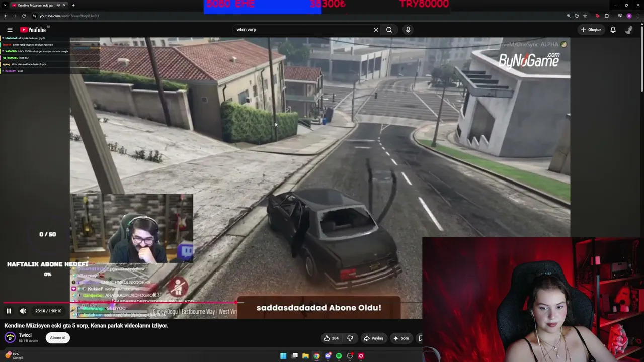View site information icon in address bar

point(34,16)
